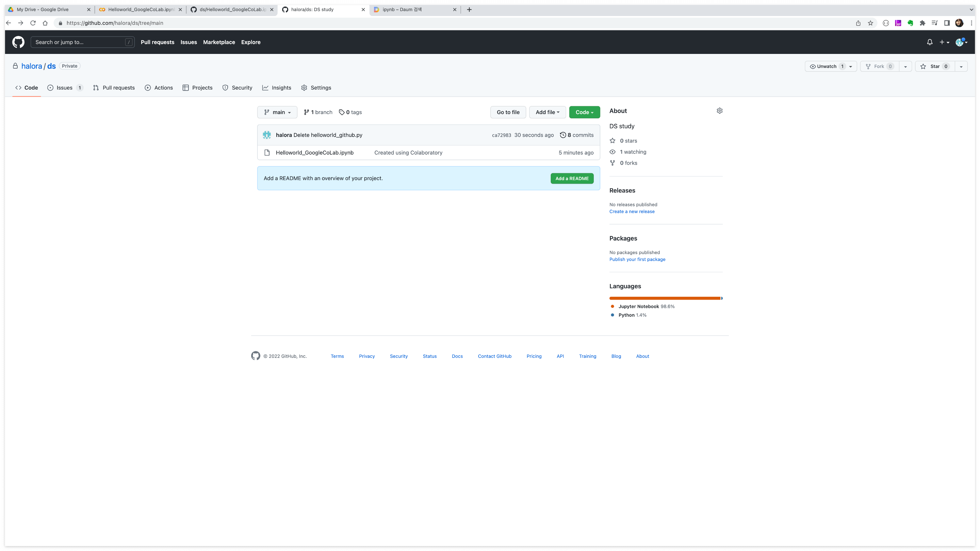Click the view site information lock icon
Image resolution: width=980 pixels, height=551 pixels.
tap(60, 23)
